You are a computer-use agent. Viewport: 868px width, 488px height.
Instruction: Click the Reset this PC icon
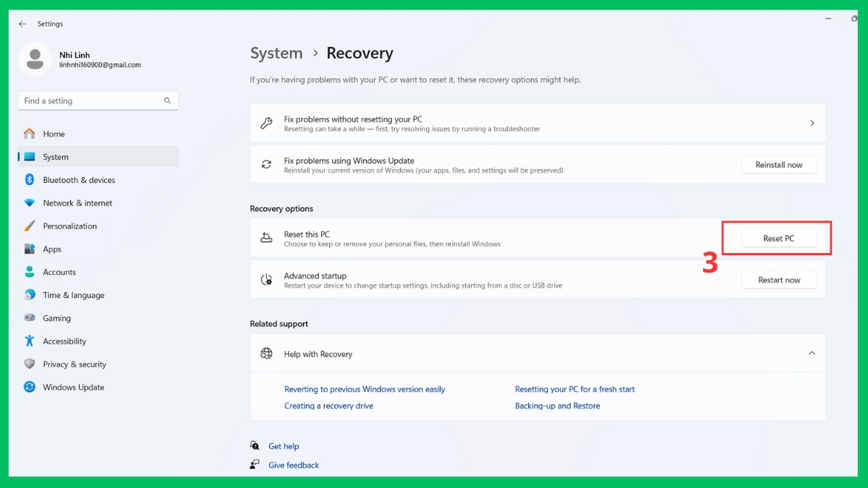point(266,238)
